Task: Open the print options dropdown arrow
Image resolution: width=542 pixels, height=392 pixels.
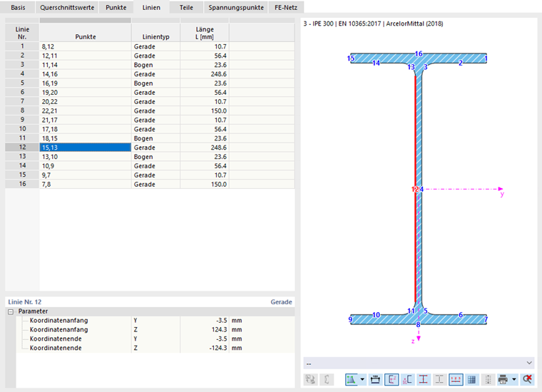Action: pos(514,380)
